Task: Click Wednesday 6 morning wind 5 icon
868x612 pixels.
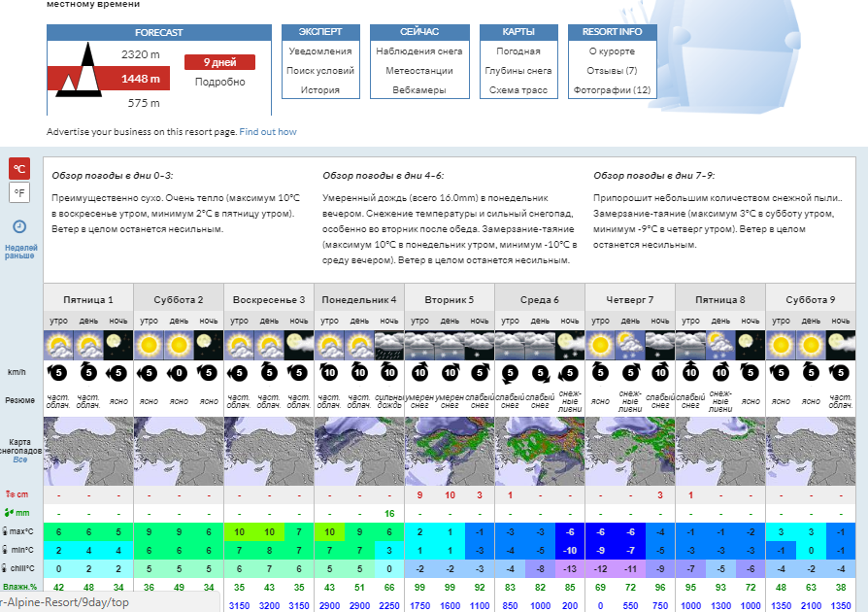Action: pyautogui.click(x=510, y=373)
